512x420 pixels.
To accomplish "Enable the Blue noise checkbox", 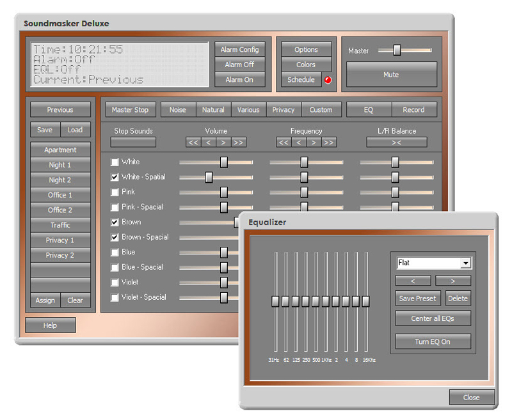I will (115, 252).
